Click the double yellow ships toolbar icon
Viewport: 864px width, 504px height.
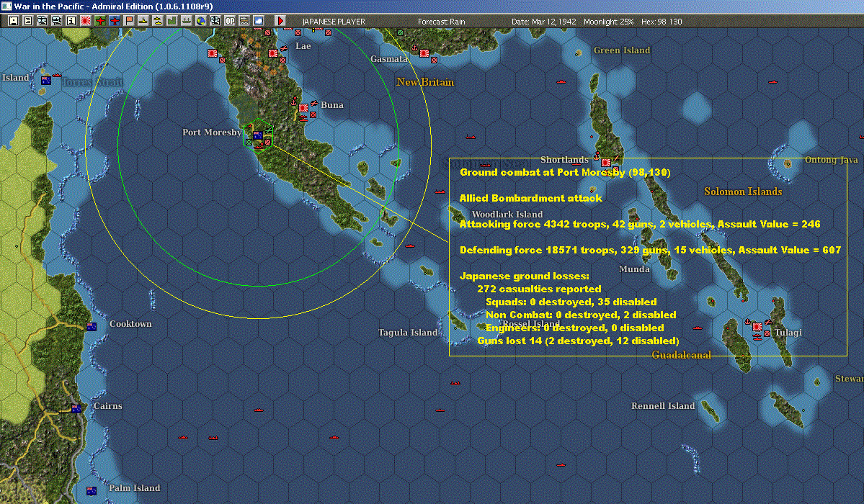(158, 21)
